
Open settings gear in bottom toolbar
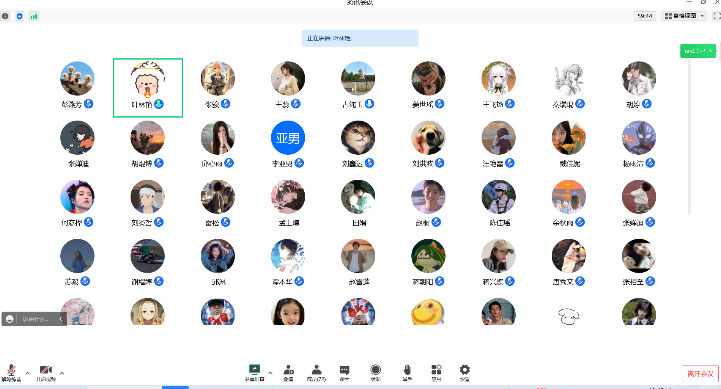[465, 373]
